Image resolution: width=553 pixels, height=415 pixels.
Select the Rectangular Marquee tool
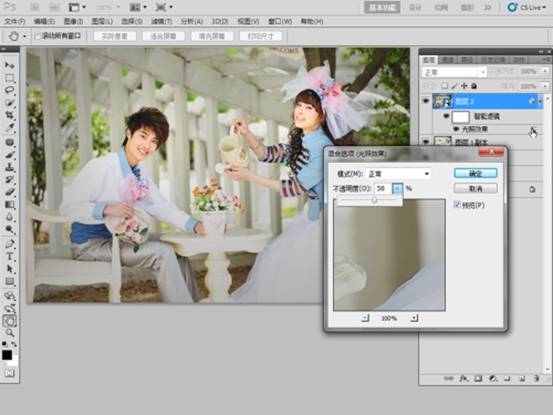pos(10,78)
